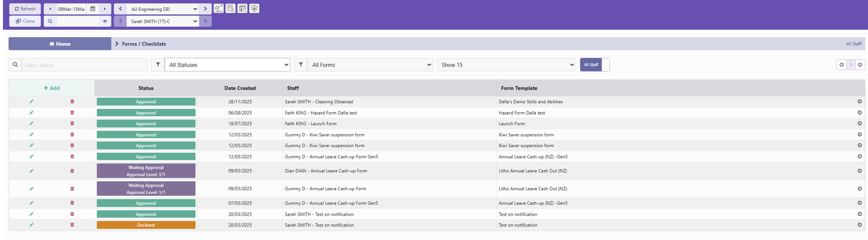868x240 pixels.
Task: Edit the Dian DIAN Annual Leave Cash-up Form
Action: click(x=31, y=171)
